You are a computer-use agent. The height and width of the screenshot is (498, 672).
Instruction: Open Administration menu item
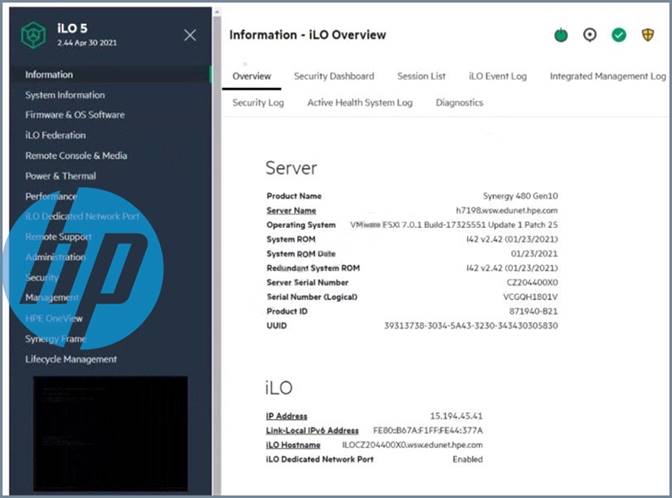[55, 257]
